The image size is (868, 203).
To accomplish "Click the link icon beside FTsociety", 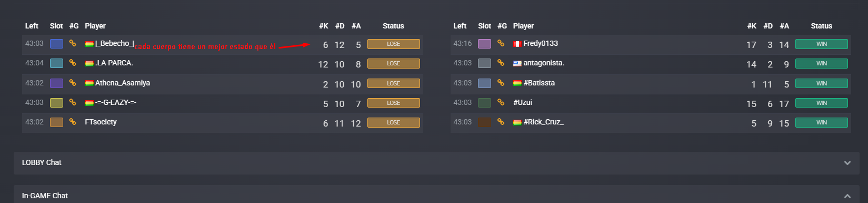I will tap(73, 122).
